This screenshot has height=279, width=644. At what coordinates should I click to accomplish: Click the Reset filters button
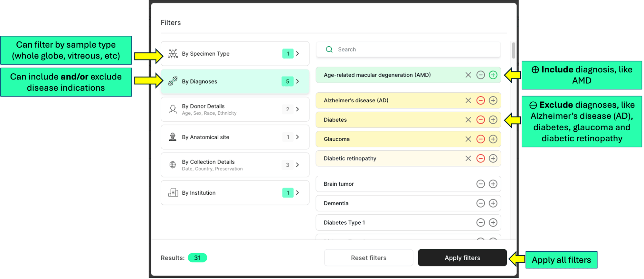369,258
